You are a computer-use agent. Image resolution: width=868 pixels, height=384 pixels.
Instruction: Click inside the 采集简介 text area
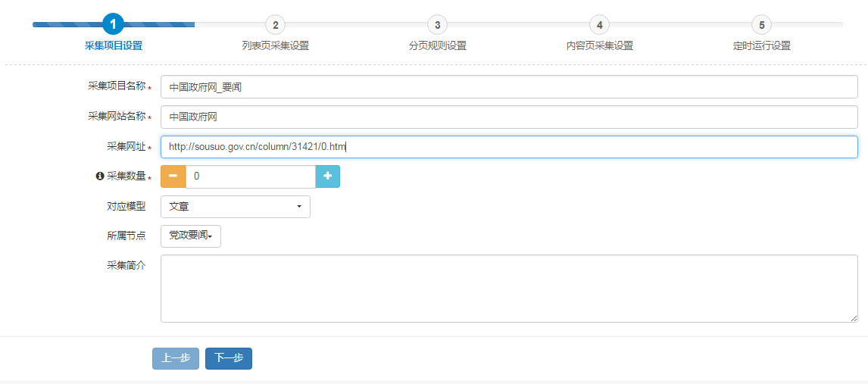coord(509,289)
